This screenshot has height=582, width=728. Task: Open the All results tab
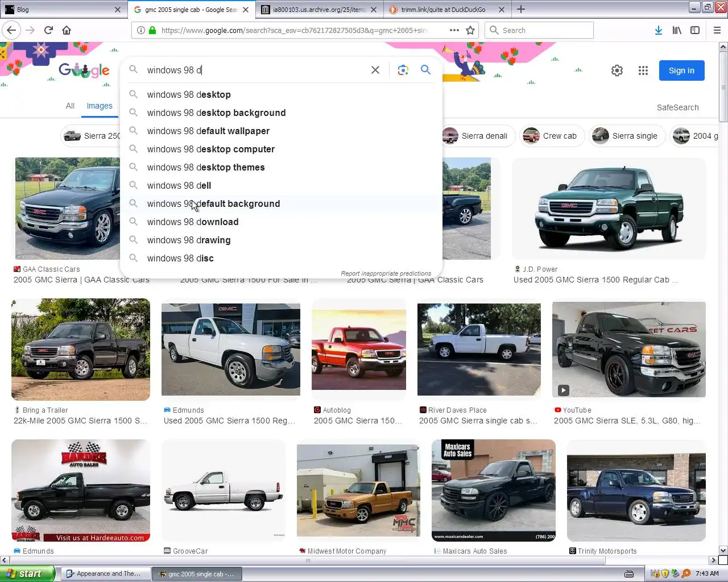point(70,106)
